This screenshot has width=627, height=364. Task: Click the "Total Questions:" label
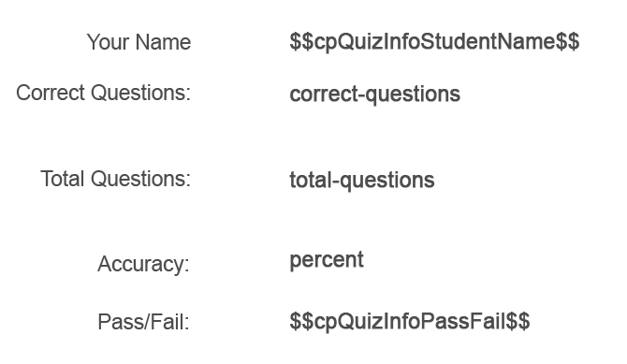[115, 179]
